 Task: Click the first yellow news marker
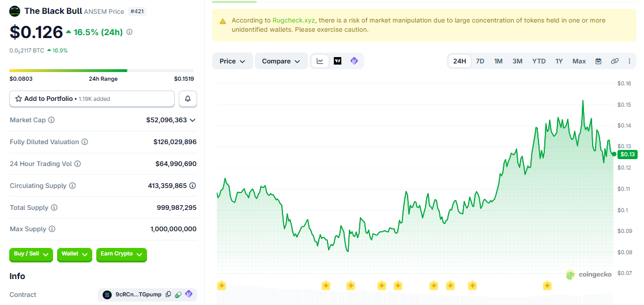point(221,285)
